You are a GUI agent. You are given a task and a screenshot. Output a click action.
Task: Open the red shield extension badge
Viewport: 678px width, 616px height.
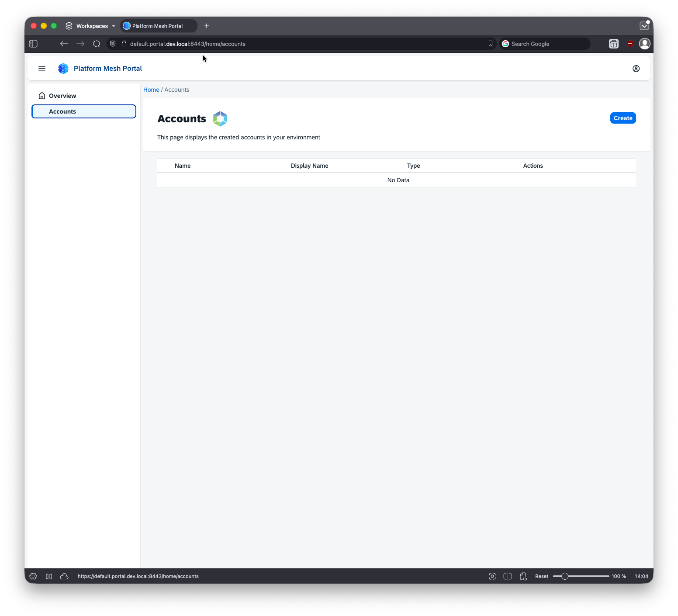630,44
